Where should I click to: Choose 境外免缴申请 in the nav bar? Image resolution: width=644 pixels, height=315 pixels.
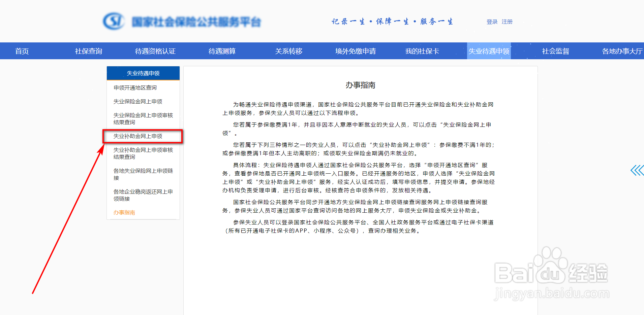pyautogui.click(x=356, y=51)
